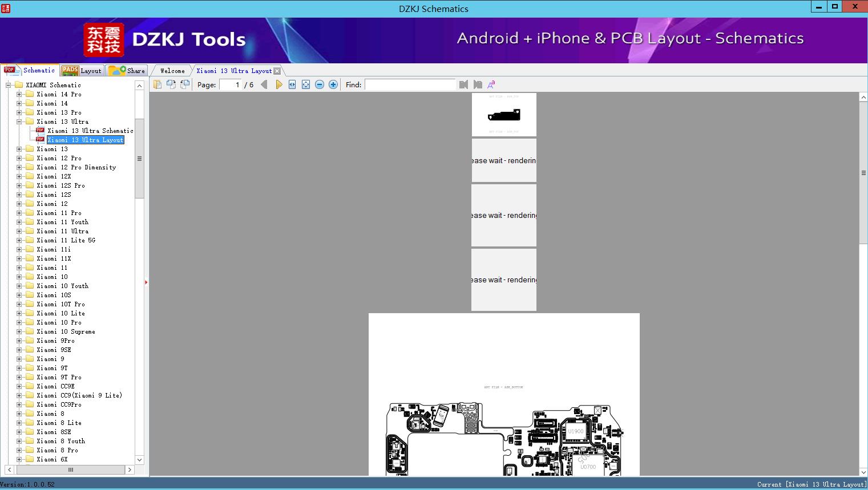This screenshot has height=490, width=868.
Task: Click the Xiaomi 11i folder icon
Action: [x=30, y=249]
